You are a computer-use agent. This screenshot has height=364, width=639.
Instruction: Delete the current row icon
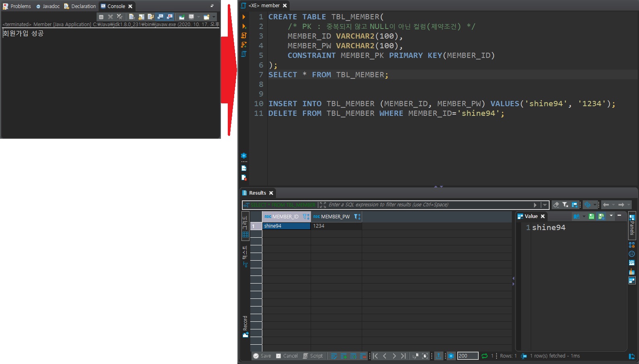pyautogui.click(x=363, y=356)
